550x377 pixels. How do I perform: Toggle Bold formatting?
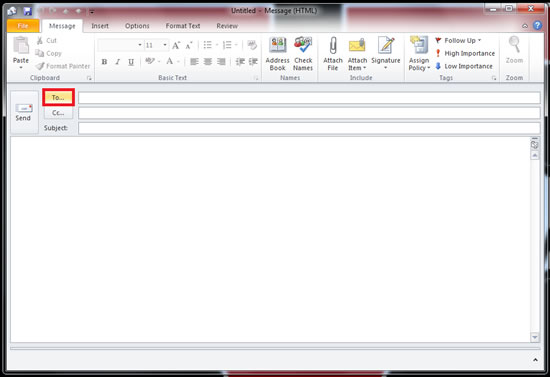coord(104,62)
